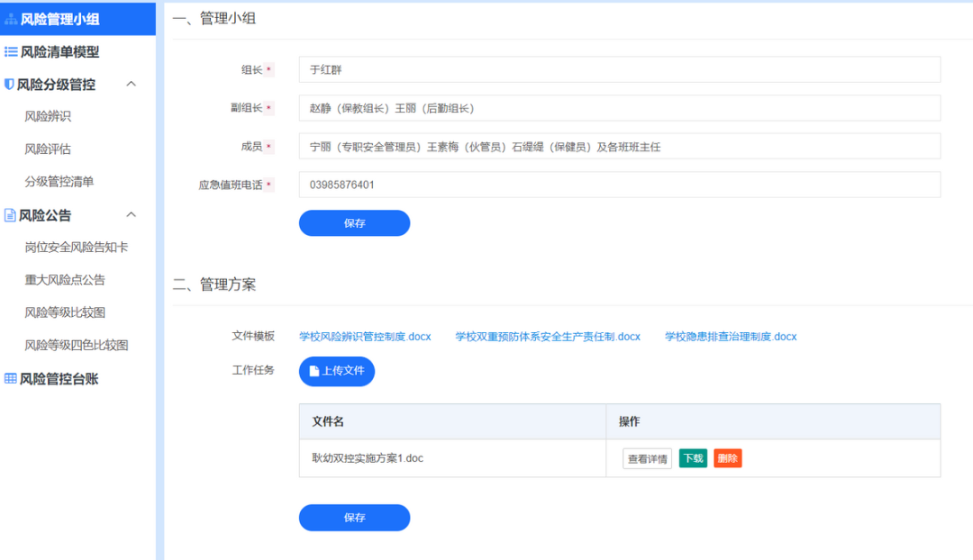Open the 学校隐患排查治理制度.docx template link
The image size is (973, 560).
731,336
